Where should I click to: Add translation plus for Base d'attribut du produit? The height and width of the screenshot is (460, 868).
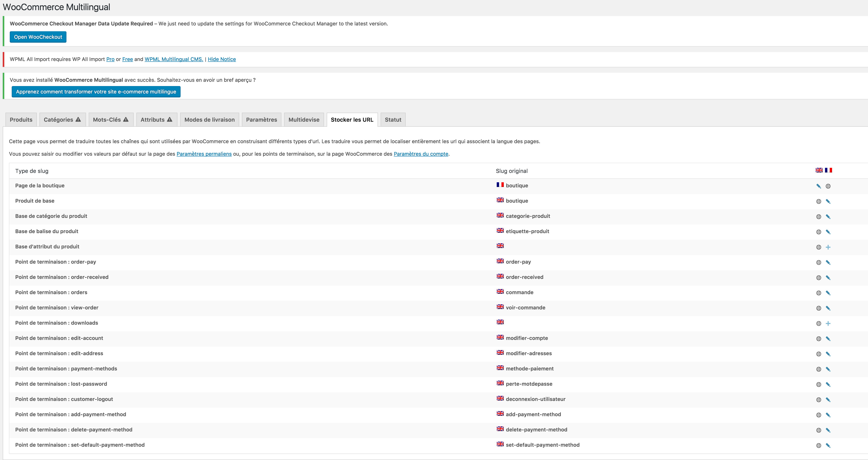click(828, 247)
